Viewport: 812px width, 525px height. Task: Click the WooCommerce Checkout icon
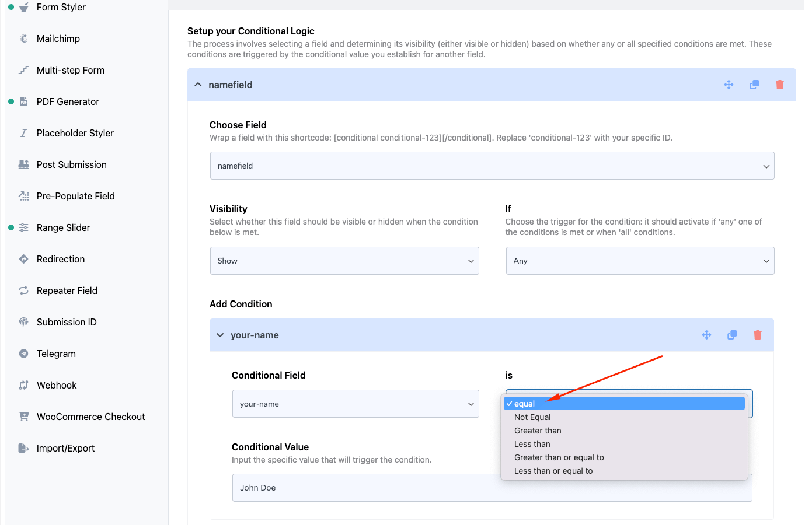coord(23,416)
